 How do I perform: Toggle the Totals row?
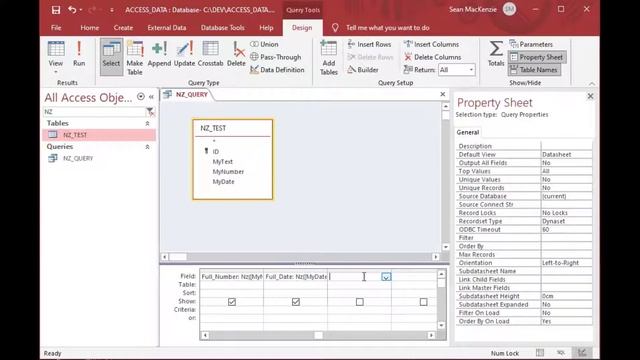pyautogui.click(x=496, y=54)
